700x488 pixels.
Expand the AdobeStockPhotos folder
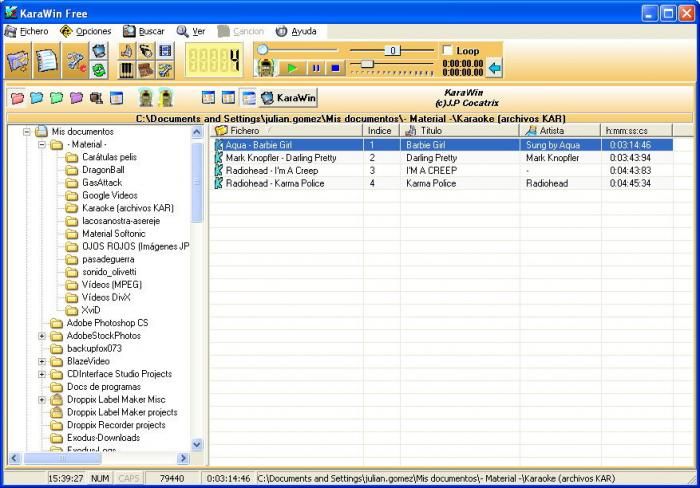[43, 336]
